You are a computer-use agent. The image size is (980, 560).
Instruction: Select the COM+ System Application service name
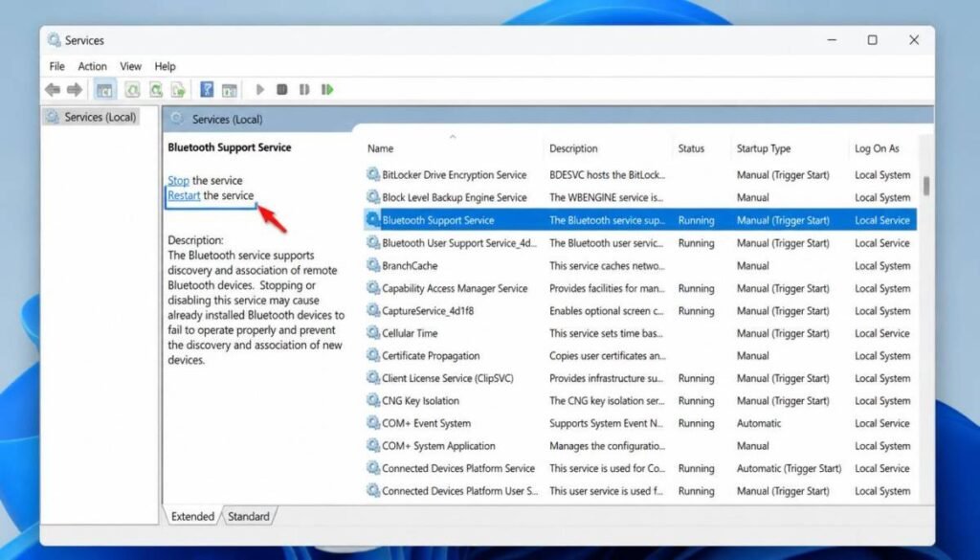[x=438, y=446]
